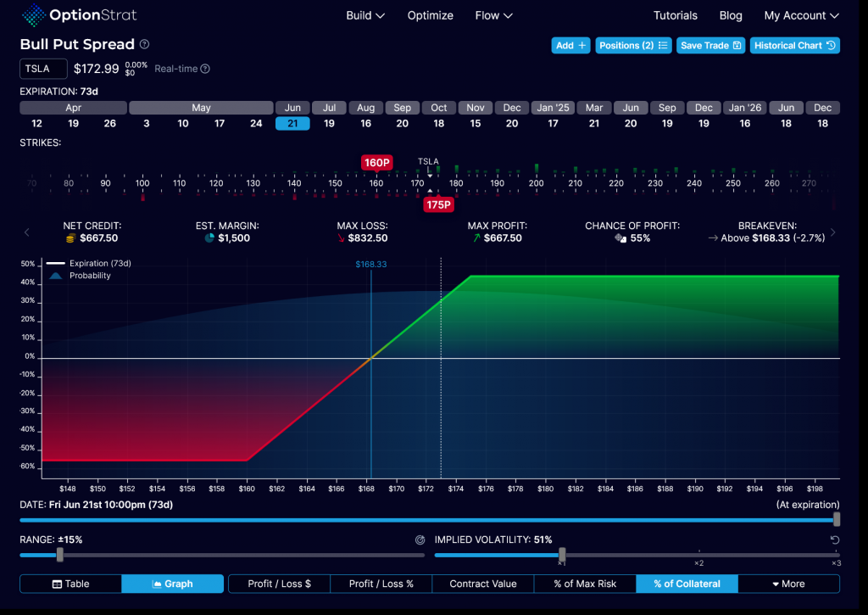Go to the Optimize page
The image size is (868, 615).
click(430, 15)
